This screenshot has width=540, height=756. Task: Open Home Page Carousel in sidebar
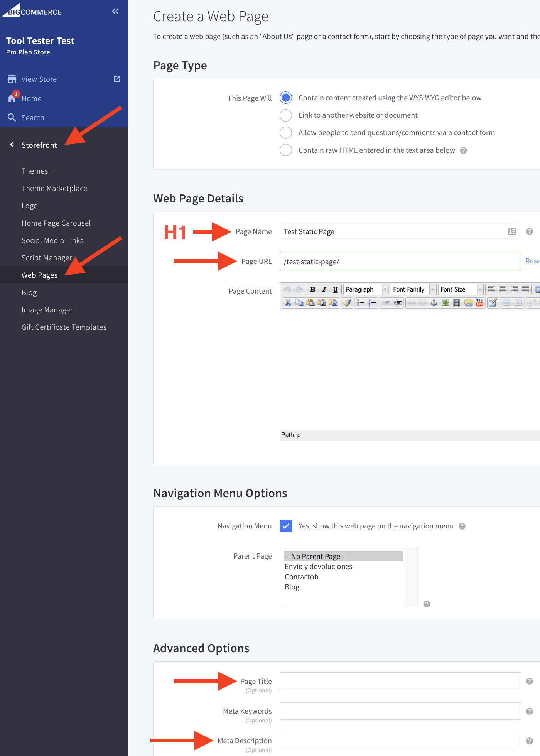pyautogui.click(x=56, y=223)
